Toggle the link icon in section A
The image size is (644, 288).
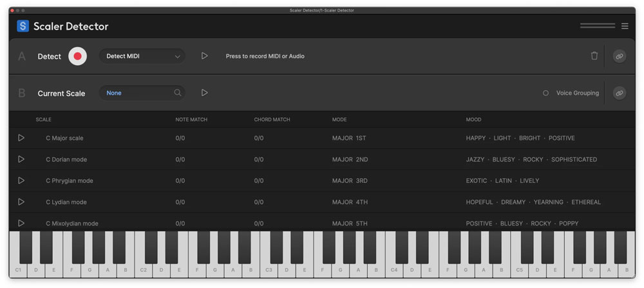[619, 56]
